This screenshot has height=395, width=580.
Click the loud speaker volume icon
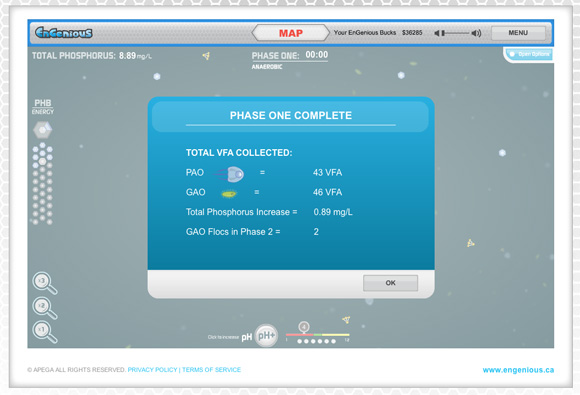pos(476,33)
